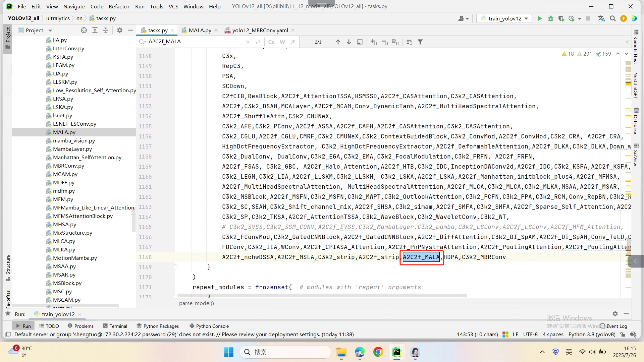Viewport: 644px width, 362px height.
Task: Click the orange IDE update icon
Action: coord(624,19)
